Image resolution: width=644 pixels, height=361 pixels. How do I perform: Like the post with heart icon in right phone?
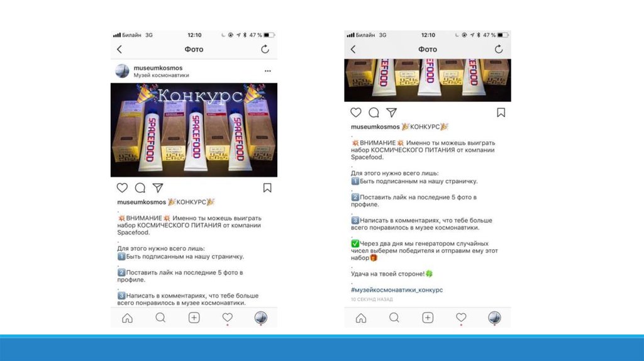(x=356, y=113)
